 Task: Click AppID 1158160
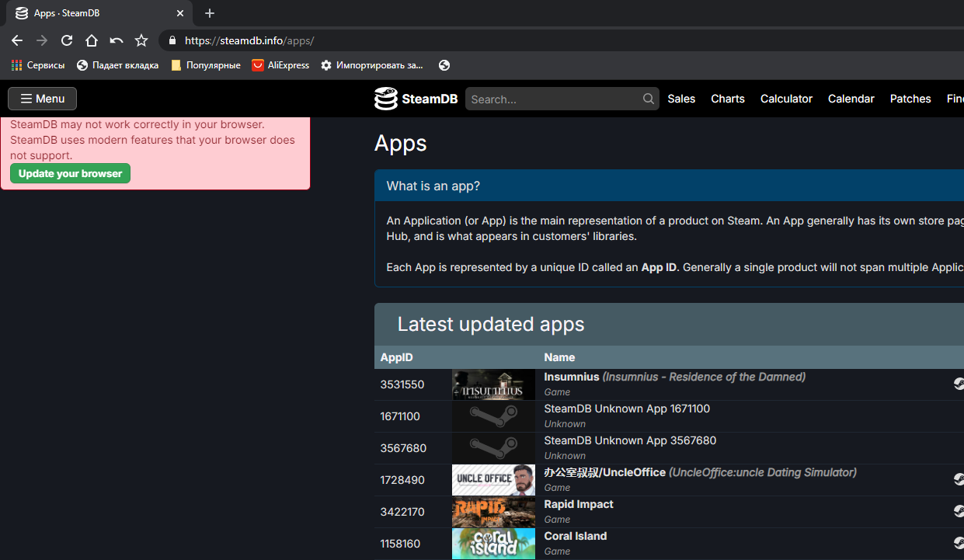400,544
